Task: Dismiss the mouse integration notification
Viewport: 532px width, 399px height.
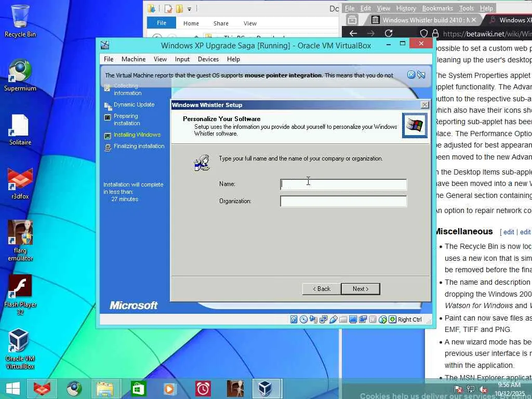Action: [411, 75]
